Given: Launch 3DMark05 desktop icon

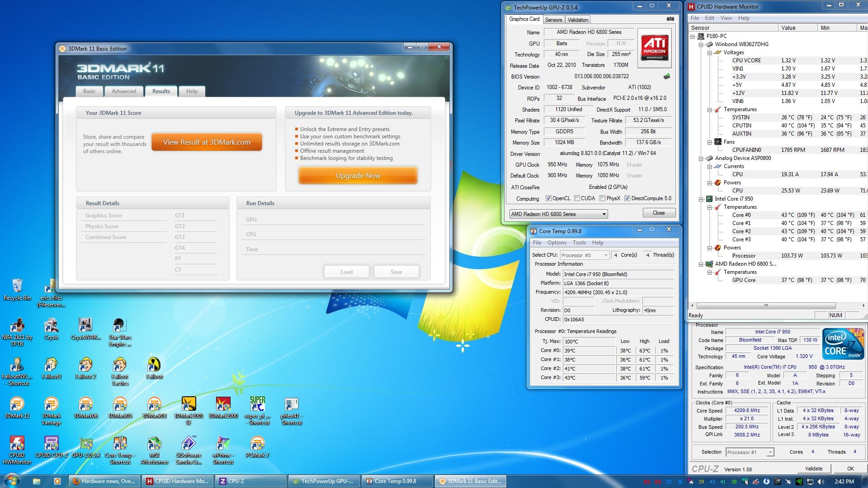Looking at the screenshot, I should pos(120,407).
